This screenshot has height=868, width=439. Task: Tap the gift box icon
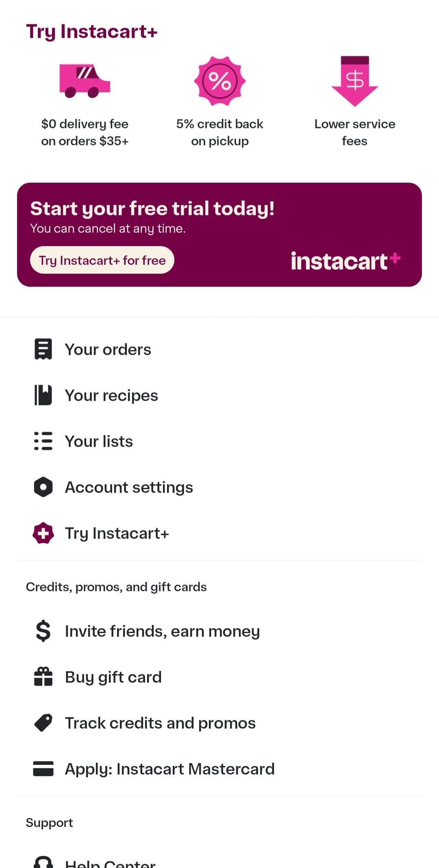pyautogui.click(x=43, y=677)
